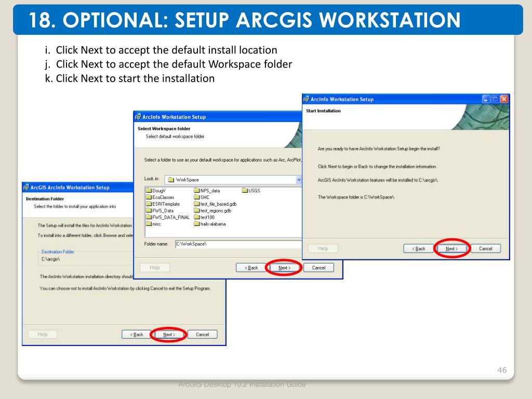Click the 'Start Installation' heading text

click(323, 111)
